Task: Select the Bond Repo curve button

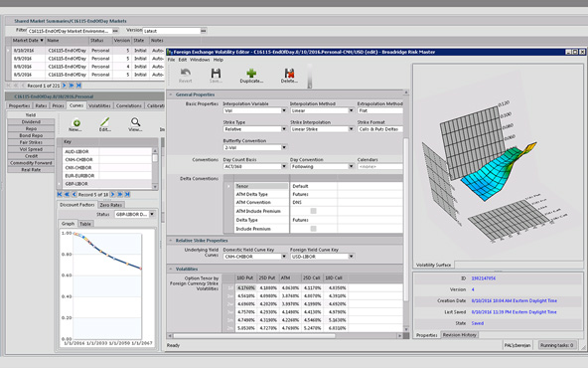Action: click(x=31, y=135)
